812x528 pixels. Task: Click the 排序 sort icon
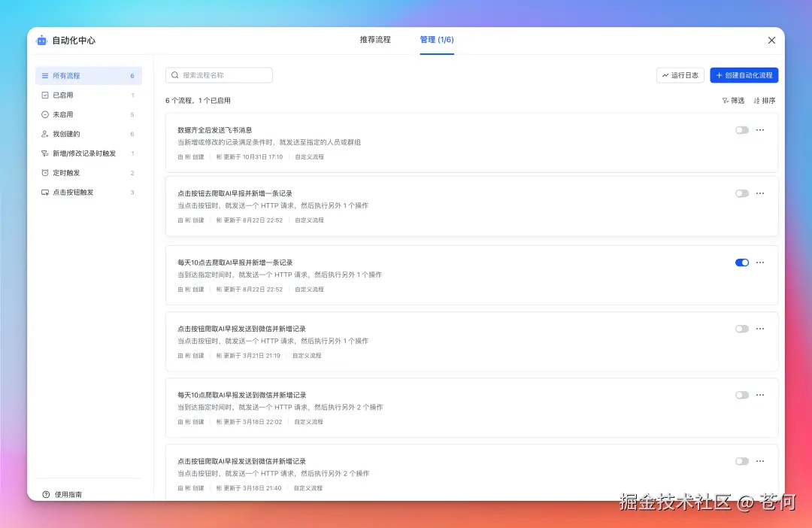(764, 100)
